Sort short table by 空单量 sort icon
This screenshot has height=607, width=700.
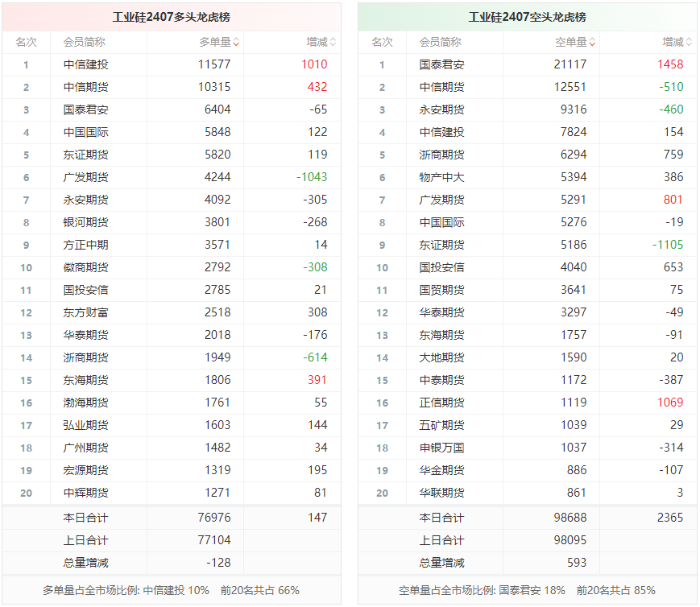592,43
